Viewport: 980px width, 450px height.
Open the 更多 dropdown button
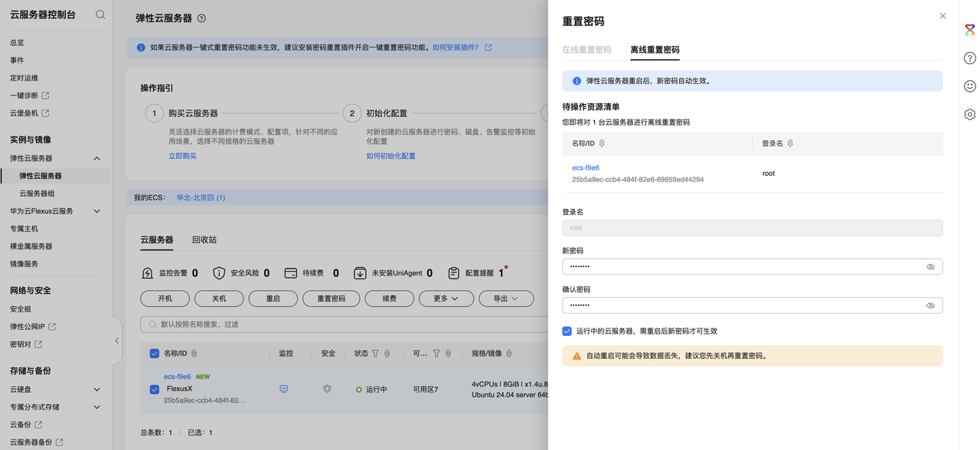click(x=446, y=298)
